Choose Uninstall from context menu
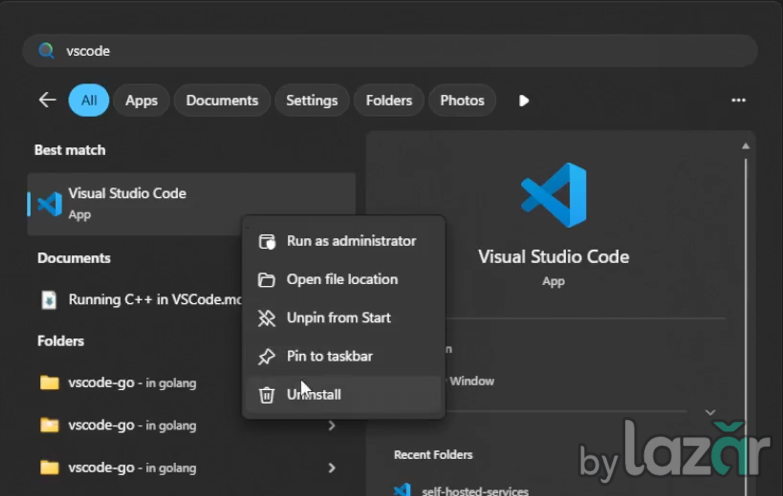The height and width of the screenshot is (496, 783). (x=344, y=395)
